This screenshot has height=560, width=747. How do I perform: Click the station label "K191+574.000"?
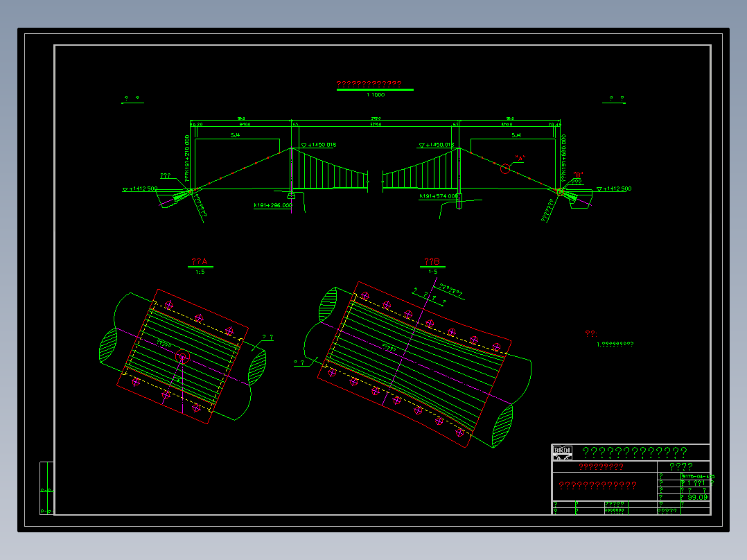pyautogui.click(x=439, y=196)
